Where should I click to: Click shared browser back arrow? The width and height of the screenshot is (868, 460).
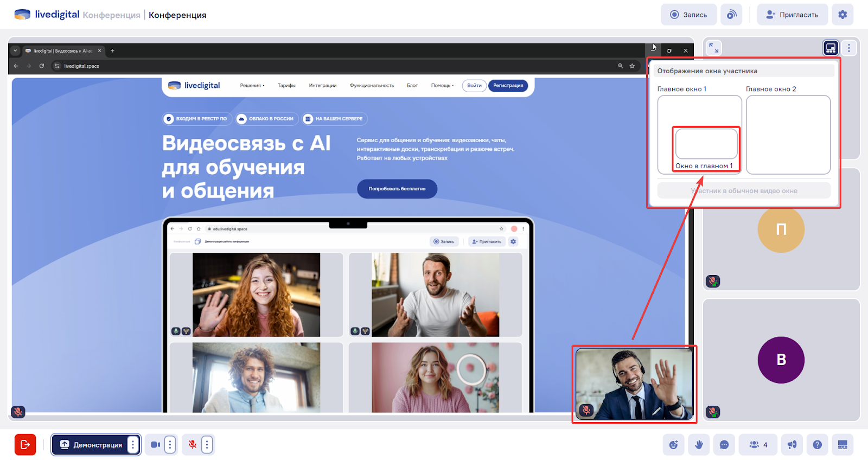point(16,66)
